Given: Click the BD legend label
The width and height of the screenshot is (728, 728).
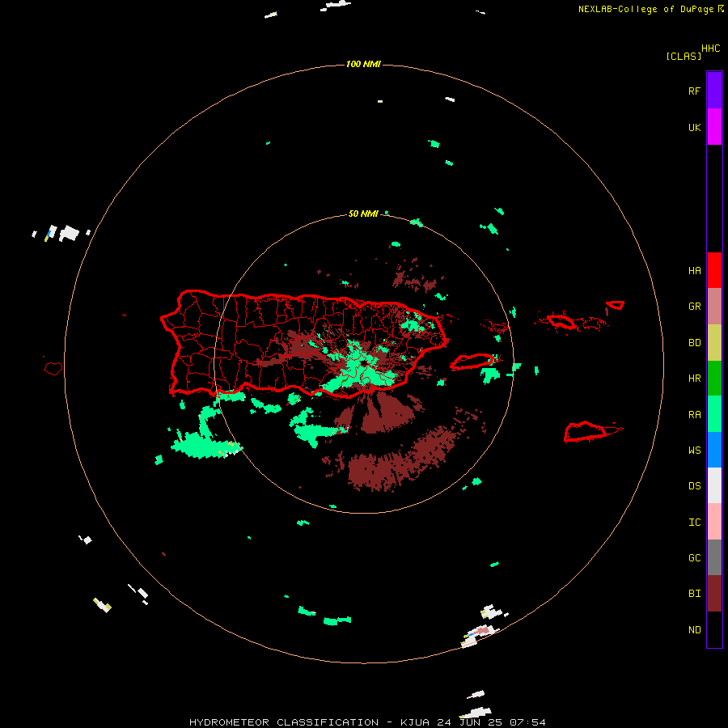Looking at the screenshot, I should pos(694,343).
